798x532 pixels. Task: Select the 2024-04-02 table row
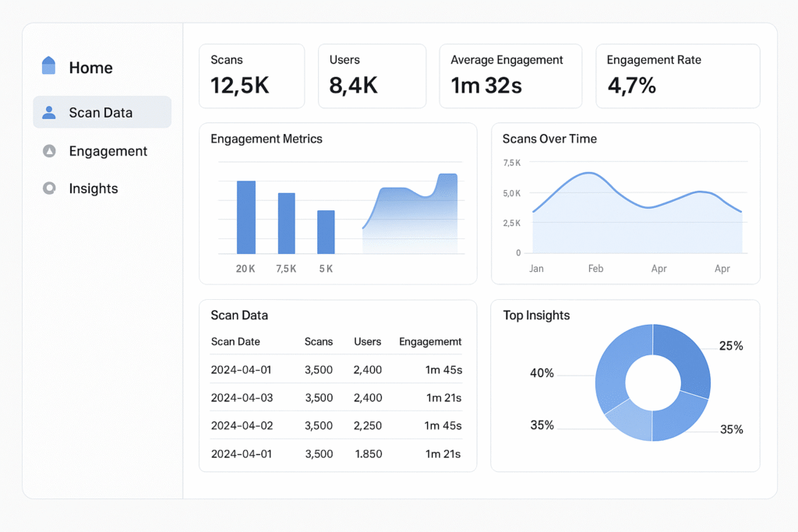[337, 425]
